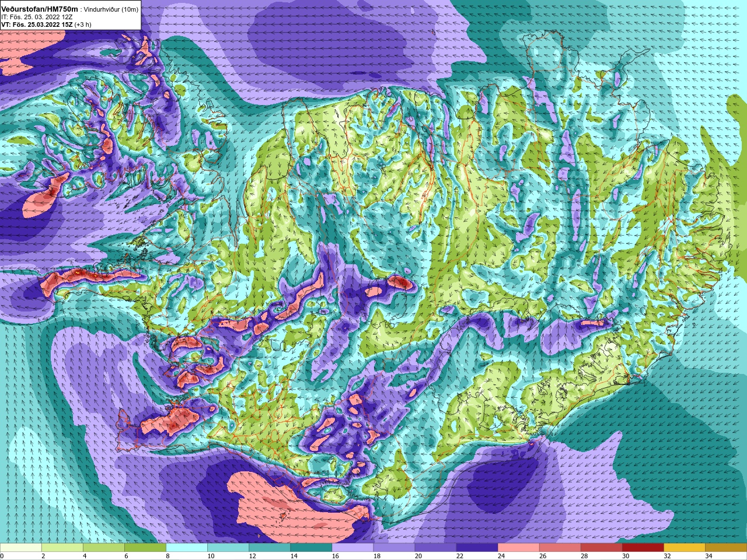The height and width of the screenshot is (560, 747).
Task: Click the yellow-orange 32–34 legend swatch
Action: 684,548
